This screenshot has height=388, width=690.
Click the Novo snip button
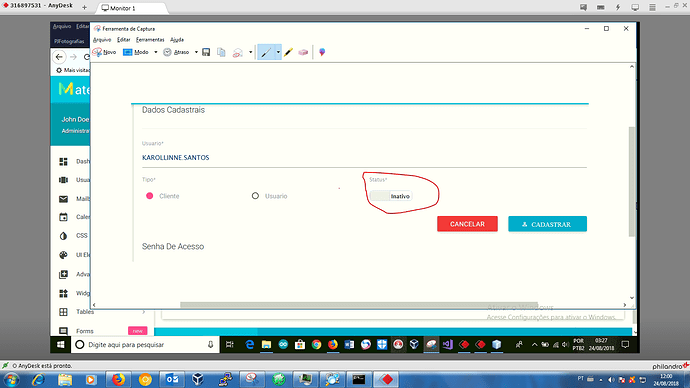pos(104,52)
